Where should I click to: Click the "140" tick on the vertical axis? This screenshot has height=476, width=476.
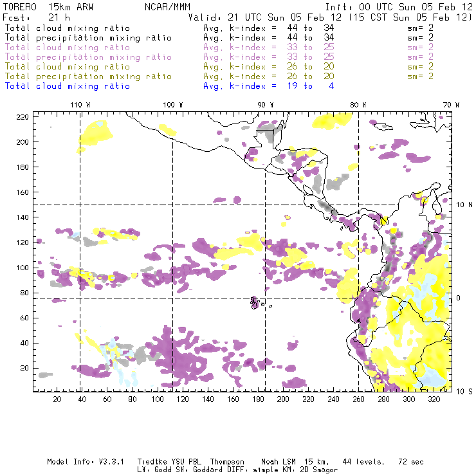pyautogui.click(x=23, y=217)
